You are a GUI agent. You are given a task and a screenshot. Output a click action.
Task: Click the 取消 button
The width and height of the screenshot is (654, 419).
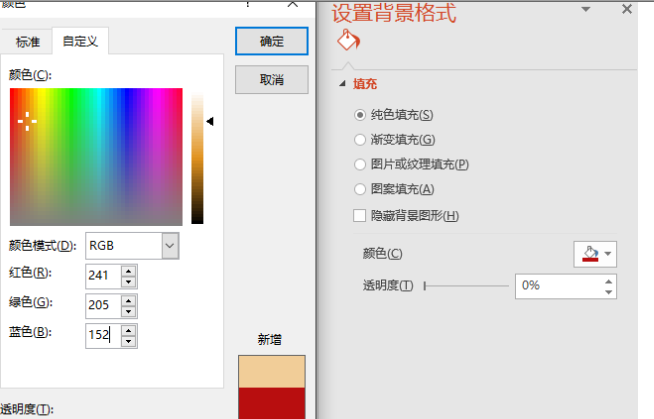272,80
